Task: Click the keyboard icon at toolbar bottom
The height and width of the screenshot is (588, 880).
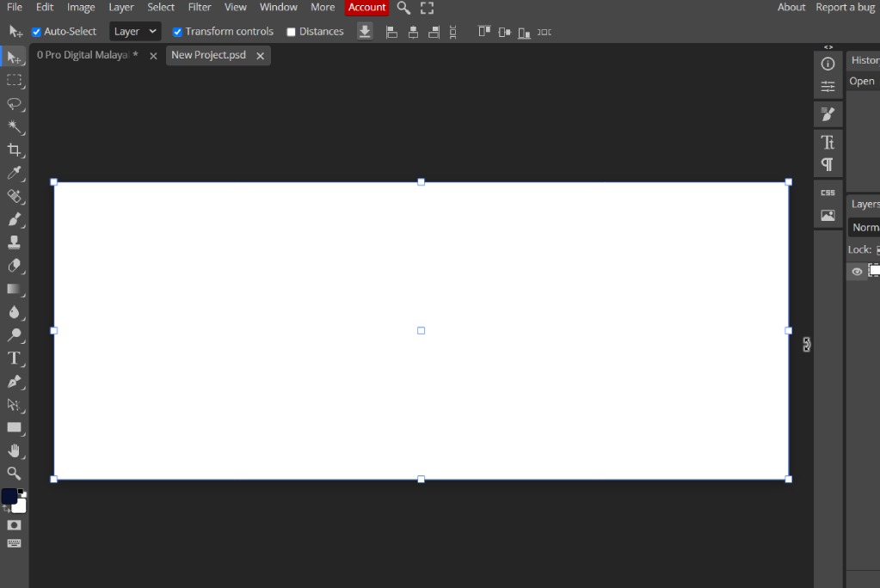Action: pyautogui.click(x=14, y=543)
